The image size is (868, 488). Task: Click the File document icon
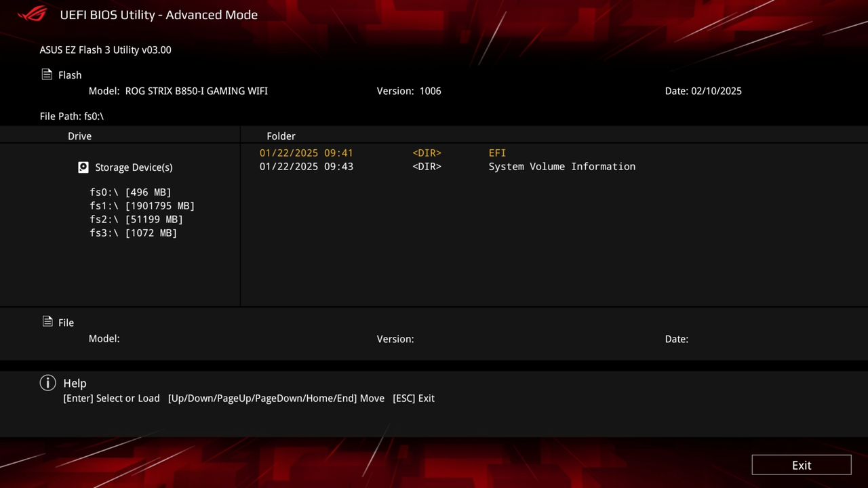(x=47, y=321)
